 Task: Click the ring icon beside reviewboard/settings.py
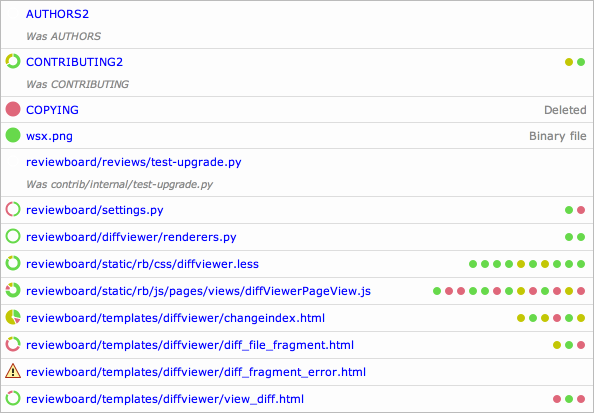13,210
